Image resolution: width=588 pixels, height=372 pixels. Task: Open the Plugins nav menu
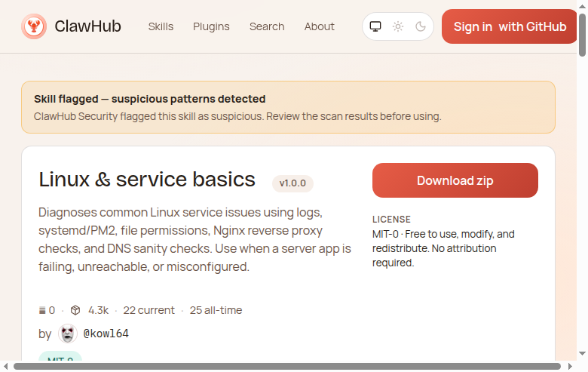tap(211, 27)
